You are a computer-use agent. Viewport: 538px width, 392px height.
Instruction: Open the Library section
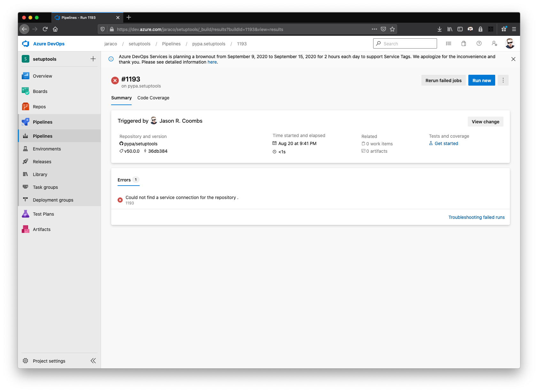[x=40, y=174]
